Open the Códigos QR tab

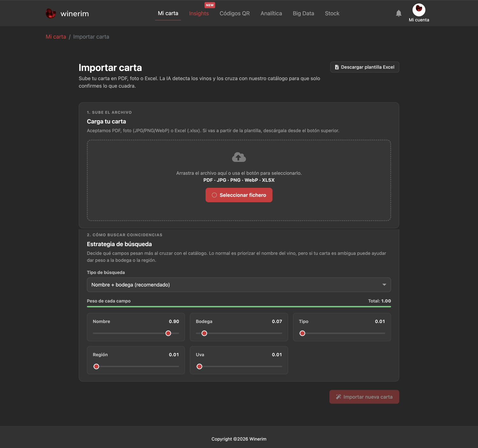[x=235, y=13]
